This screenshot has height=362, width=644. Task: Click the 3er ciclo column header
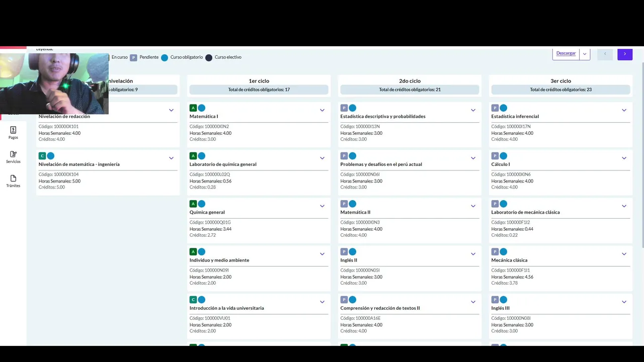[560, 81]
